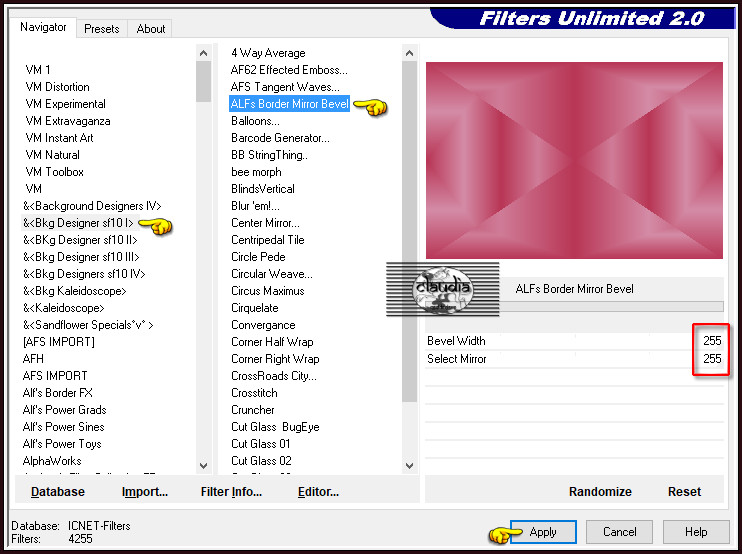Image resolution: width=742 pixels, height=554 pixels.
Task: Select &<Kaleidoscope> category
Action: (63, 308)
